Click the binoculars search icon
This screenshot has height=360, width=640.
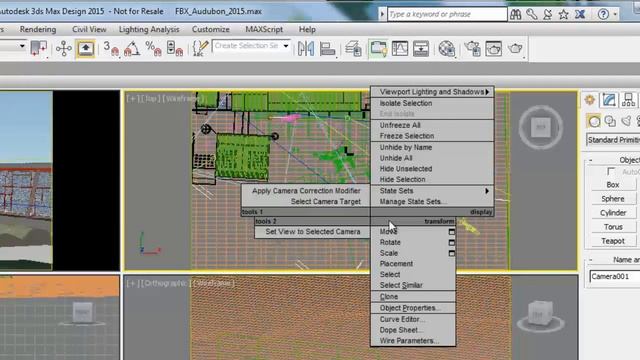[x=516, y=14]
